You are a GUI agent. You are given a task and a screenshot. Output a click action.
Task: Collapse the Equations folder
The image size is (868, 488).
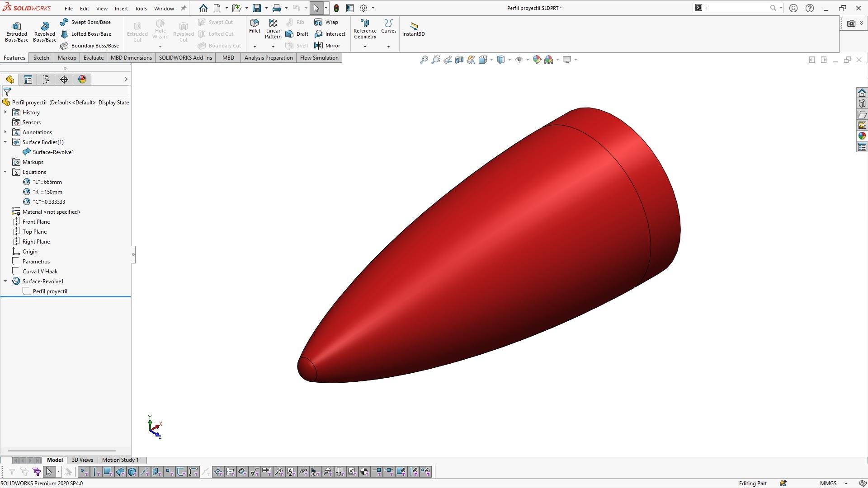(5, 172)
